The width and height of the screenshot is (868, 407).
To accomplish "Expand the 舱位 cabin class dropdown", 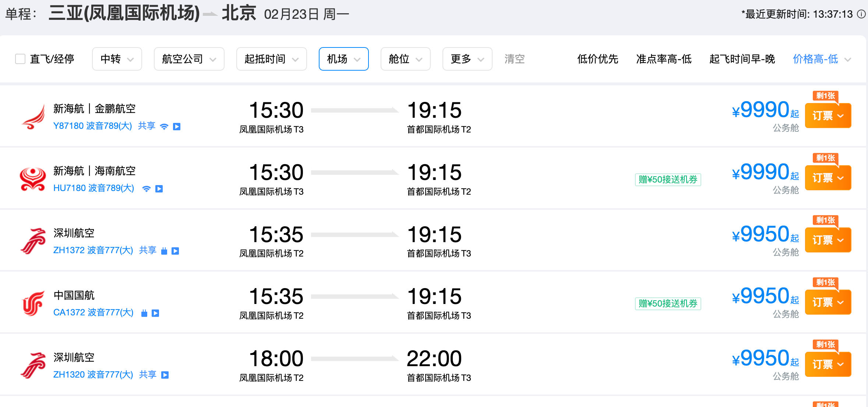I will click(405, 59).
